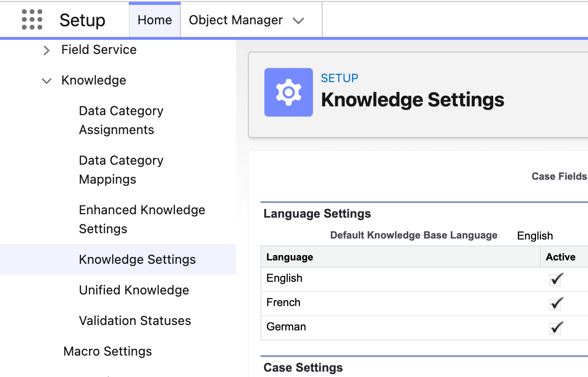Image resolution: width=588 pixels, height=377 pixels.
Task: Open Data Category Assignments page
Action: point(121,120)
